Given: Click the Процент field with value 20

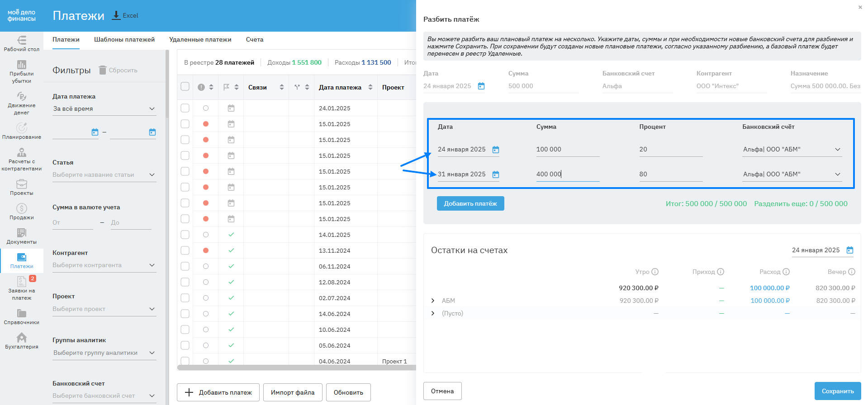Looking at the screenshot, I should click(670, 150).
